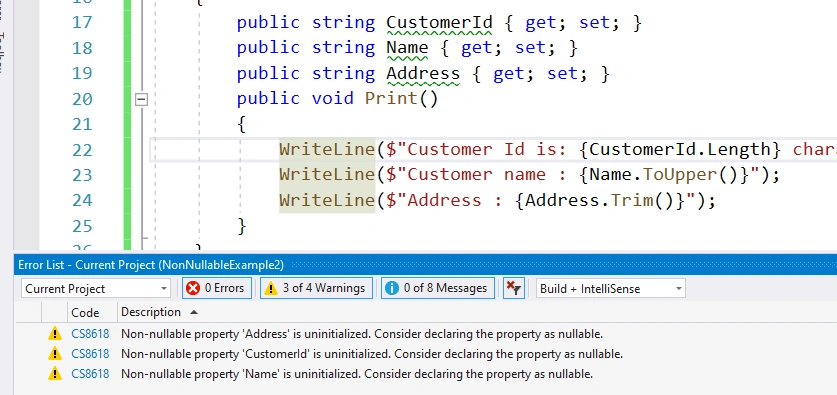Click the Address property identifier on line 19

pyautogui.click(x=423, y=73)
